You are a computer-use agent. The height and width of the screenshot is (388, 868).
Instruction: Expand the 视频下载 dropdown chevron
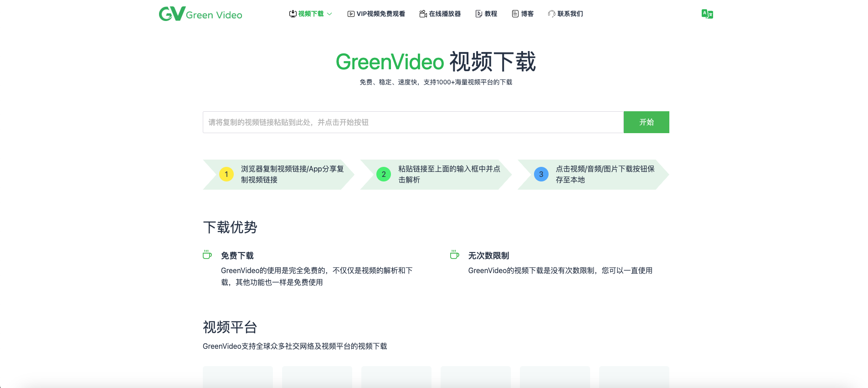[329, 14]
